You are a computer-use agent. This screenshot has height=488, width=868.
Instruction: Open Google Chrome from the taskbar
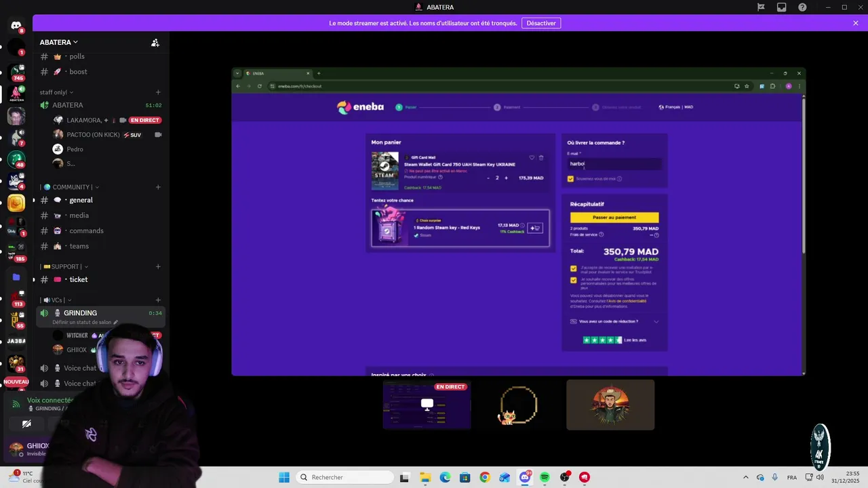pyautogui.click(x=484, y=477)
